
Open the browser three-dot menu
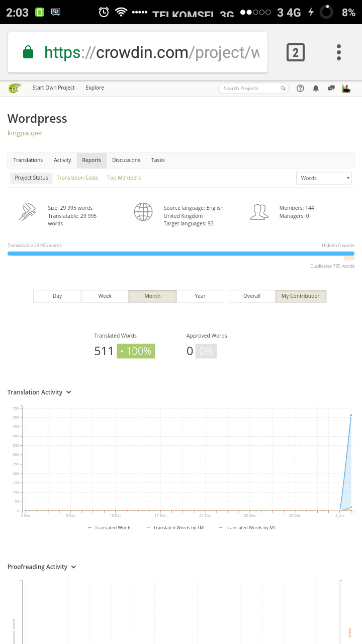[339, 52]
